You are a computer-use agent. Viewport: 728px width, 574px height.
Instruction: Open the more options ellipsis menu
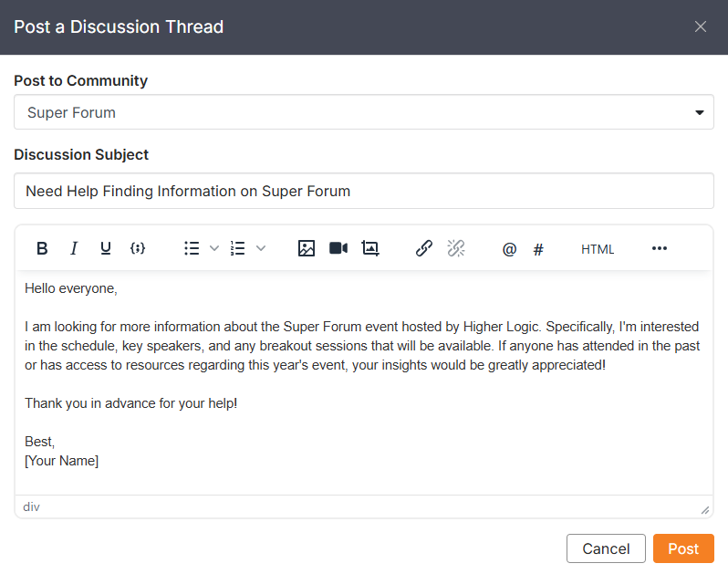660,248
